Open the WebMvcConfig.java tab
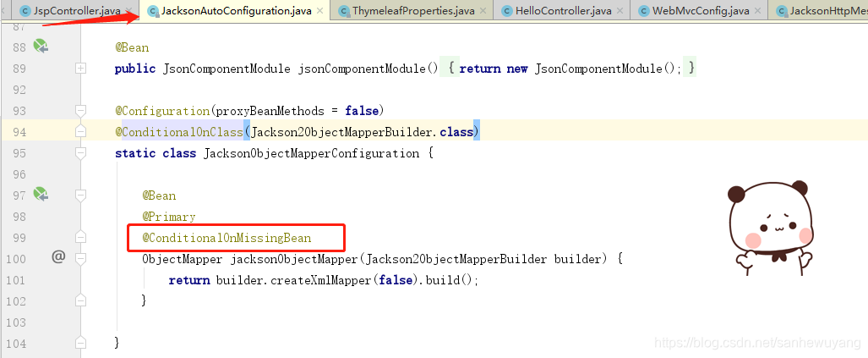The image size is (868, 358). [x=700, y=10]
